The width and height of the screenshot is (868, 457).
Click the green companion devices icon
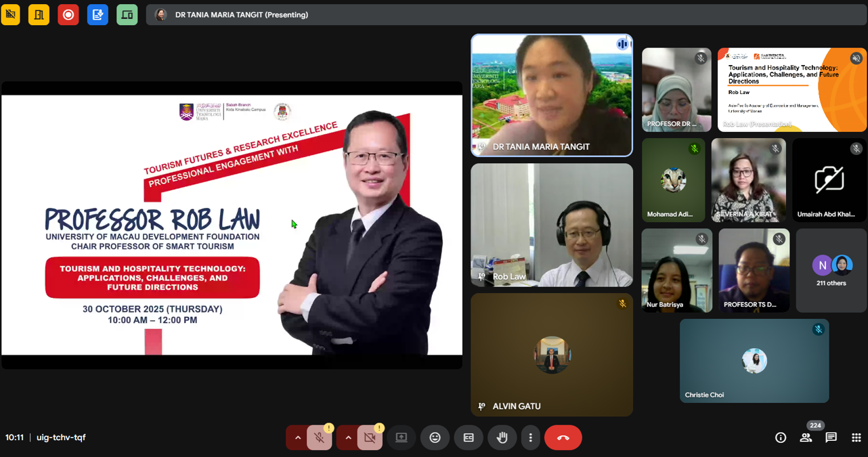(127, 14)
